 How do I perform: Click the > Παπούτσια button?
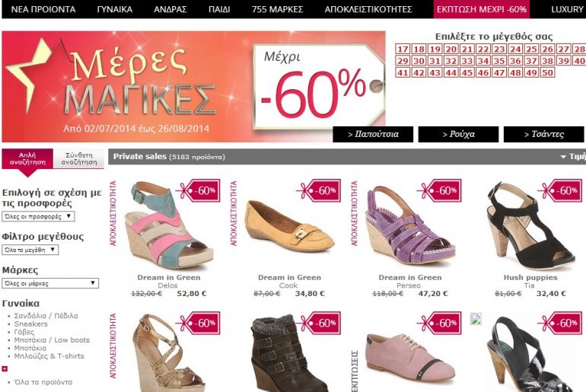pos(373,134)
